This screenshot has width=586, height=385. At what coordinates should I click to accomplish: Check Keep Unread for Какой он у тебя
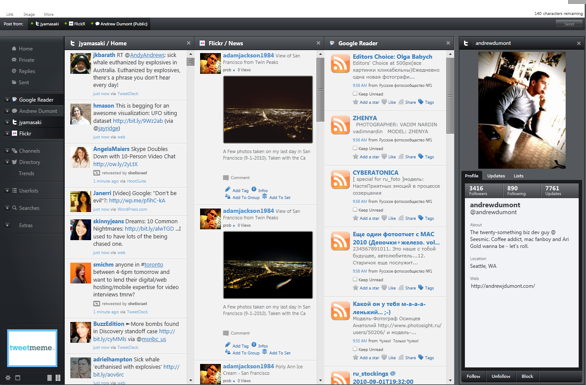coord(355,349)
